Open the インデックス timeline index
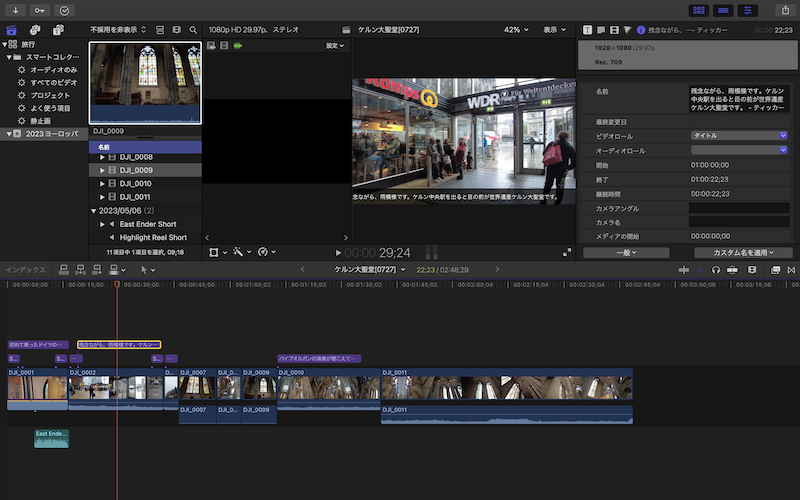The image size is (800, 500). pos(25,270)
